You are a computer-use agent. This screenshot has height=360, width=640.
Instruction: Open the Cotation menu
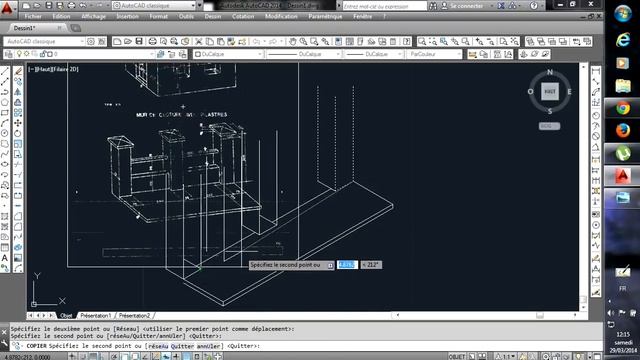(x=243, y=16)
